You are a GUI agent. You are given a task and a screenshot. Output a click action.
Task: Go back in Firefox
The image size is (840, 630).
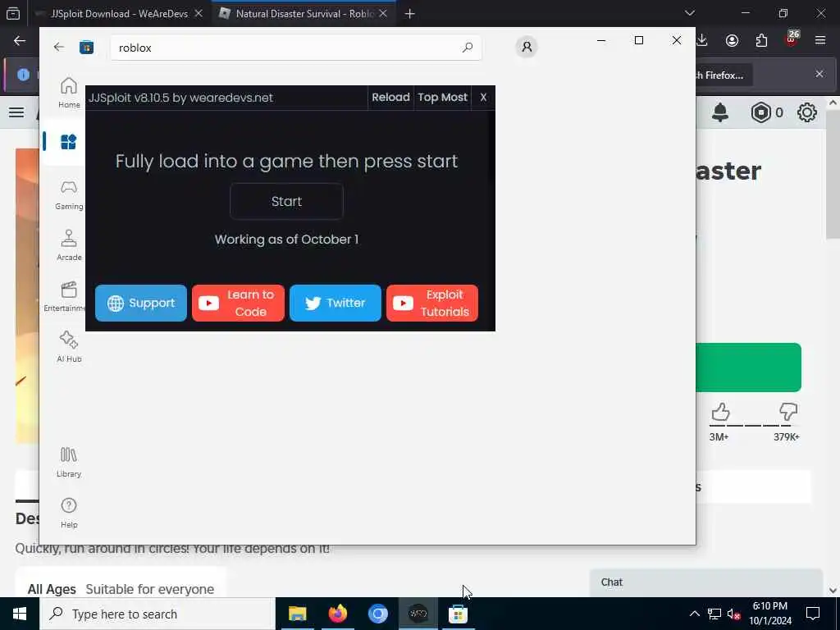[20, 41]
